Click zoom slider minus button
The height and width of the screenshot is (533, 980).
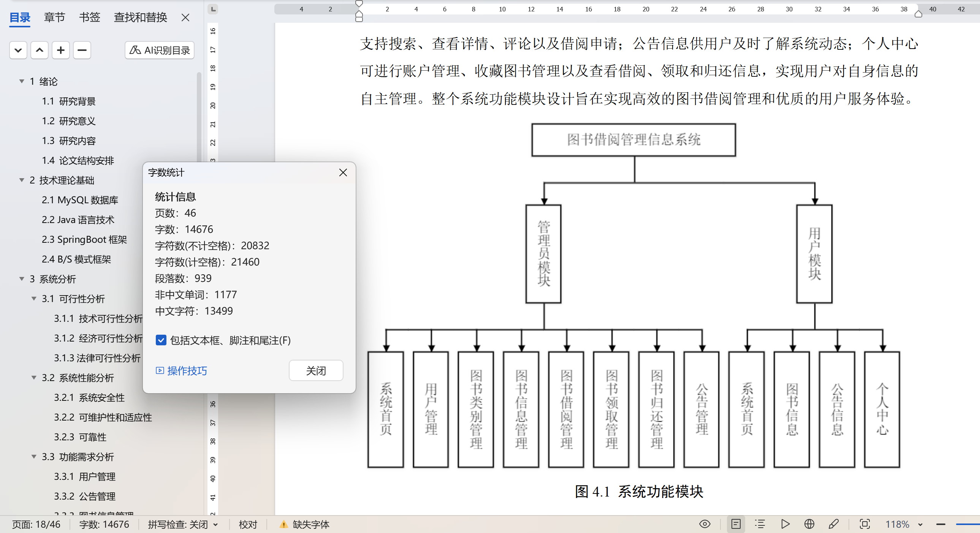[x=941, y=525]
